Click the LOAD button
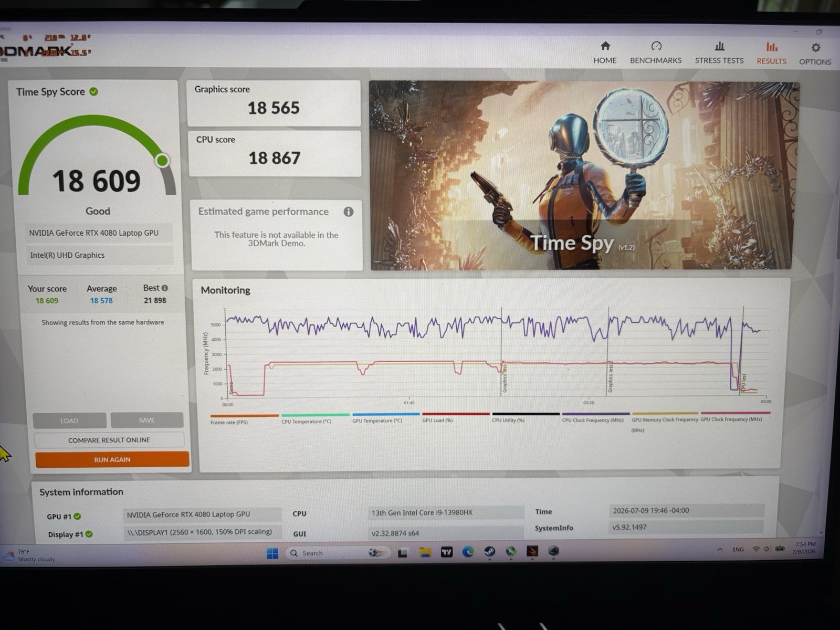 pos(69,421)
